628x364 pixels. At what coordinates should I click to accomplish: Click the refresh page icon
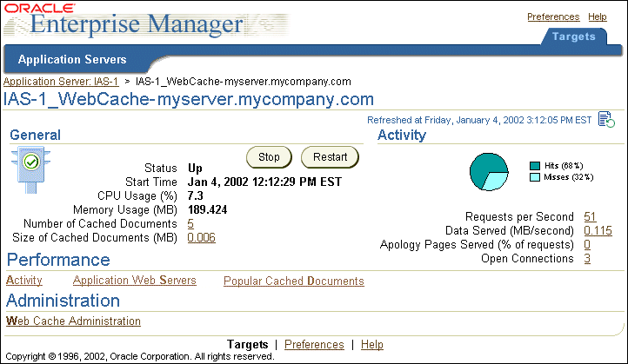point(606,119)
